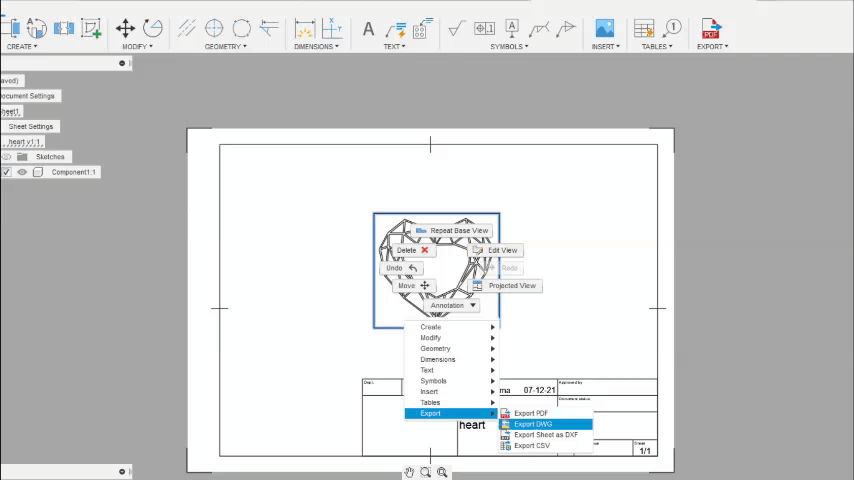Open the Geometry context submenu

tap(452, 349)
